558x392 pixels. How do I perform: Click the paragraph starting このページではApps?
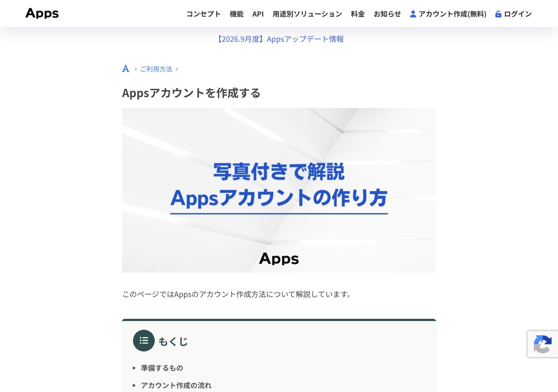(x=237, y=294)
